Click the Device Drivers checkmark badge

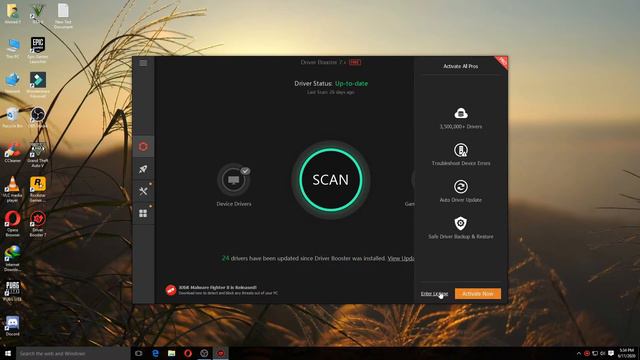click(245, 171)
